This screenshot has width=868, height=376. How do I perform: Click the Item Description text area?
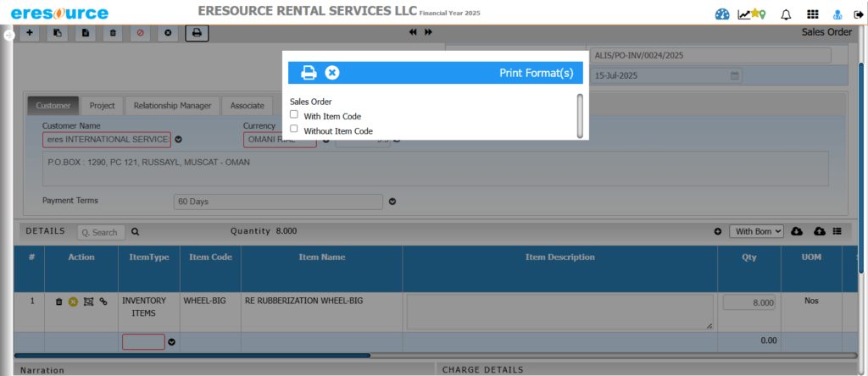tap(560, 311)
